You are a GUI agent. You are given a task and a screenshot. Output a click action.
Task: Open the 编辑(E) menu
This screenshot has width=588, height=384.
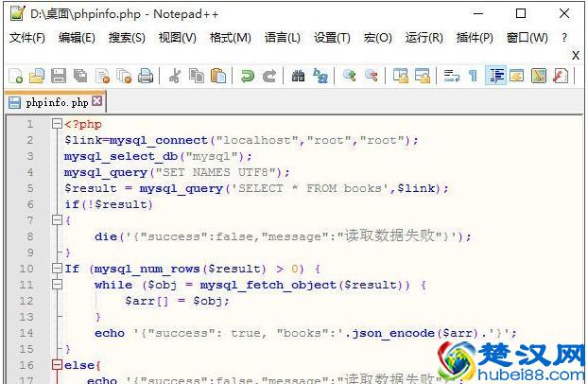(x=77, y=38)
